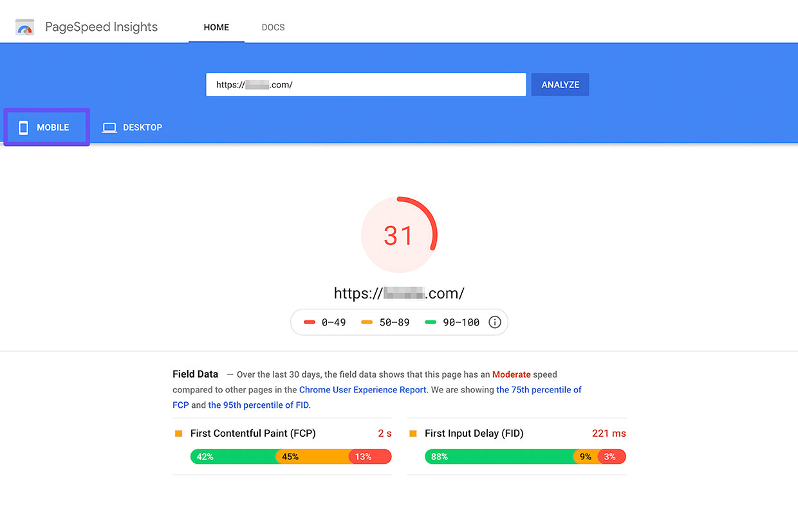Click the score legend info icon
The image size is (798, 532).
[x=494, y=322]
